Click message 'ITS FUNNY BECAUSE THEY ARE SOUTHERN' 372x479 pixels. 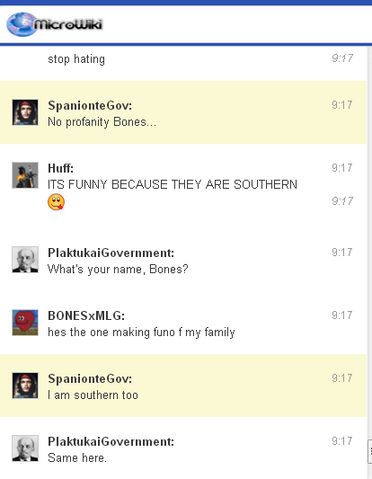click(172, 184)
